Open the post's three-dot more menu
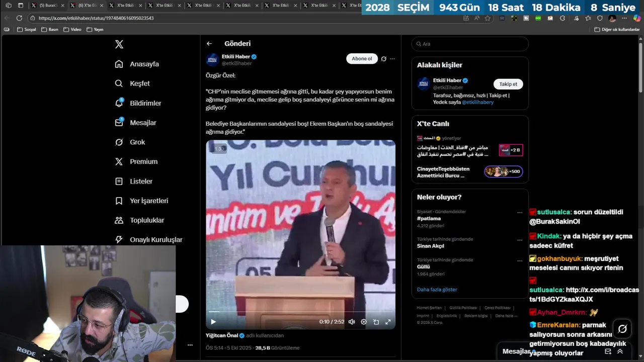The width and height of the screenshot is (644, 362). click(x=392, y=59)
